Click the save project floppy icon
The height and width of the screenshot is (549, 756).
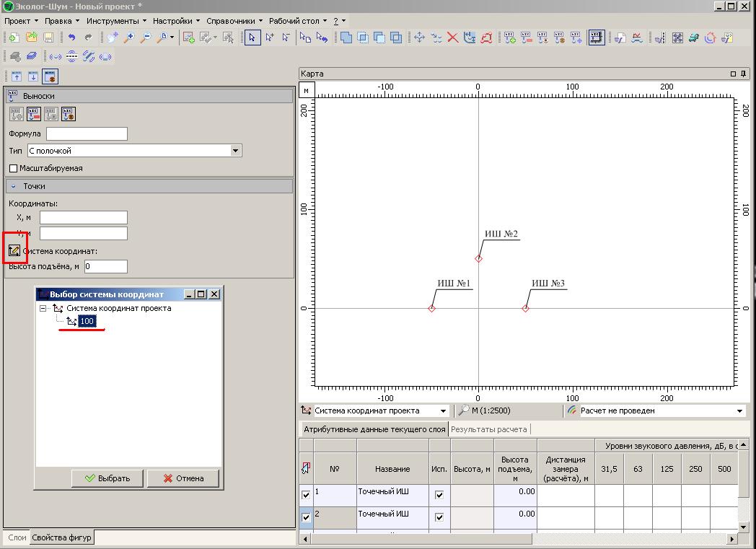point(49,38)
